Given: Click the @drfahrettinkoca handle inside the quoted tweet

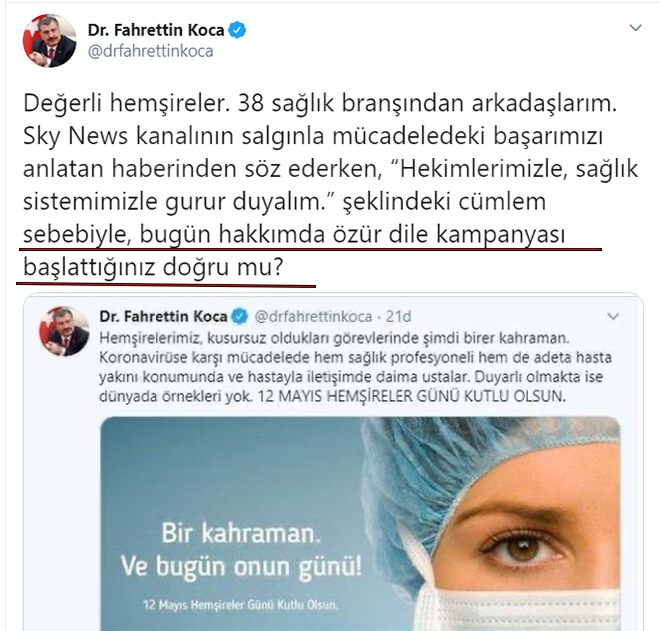Looking at the screenshot, I should pyautogui.click(x=314, y=317).
